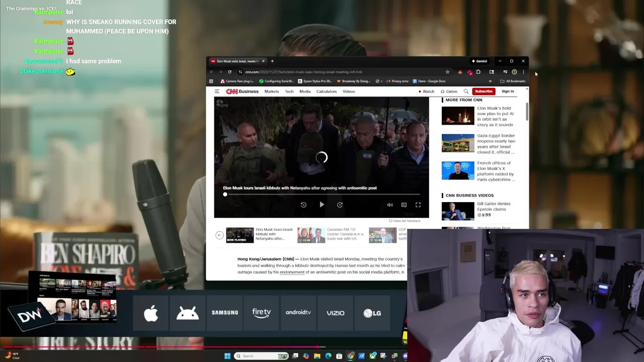Click the Android platform tile

[188, 313]
